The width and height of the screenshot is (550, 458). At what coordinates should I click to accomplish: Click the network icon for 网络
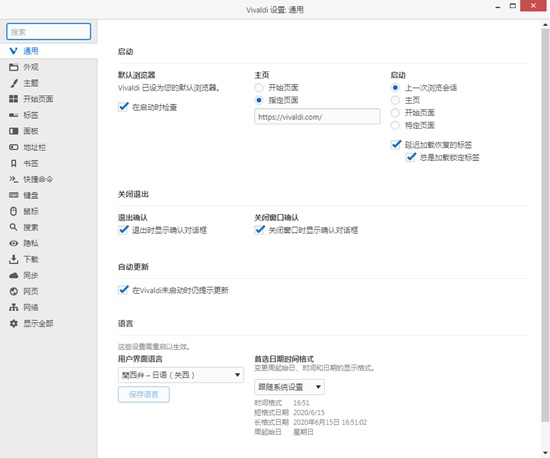tap(13, 307)
